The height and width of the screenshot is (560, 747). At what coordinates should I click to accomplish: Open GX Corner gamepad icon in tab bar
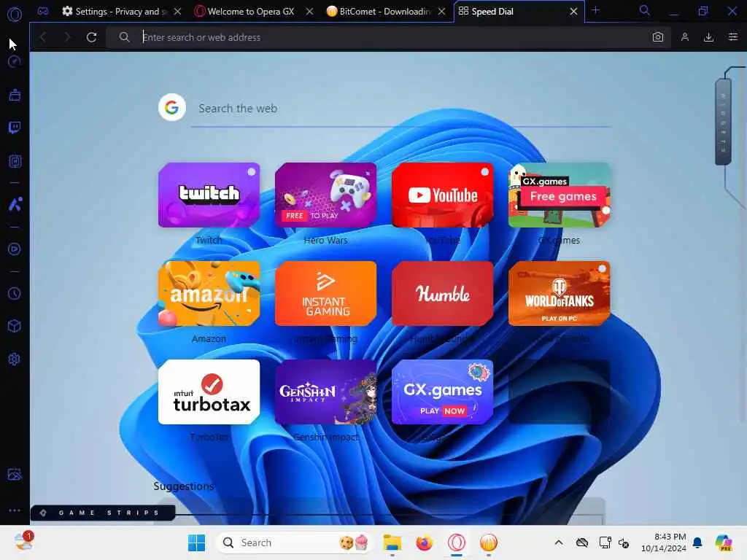43,11
